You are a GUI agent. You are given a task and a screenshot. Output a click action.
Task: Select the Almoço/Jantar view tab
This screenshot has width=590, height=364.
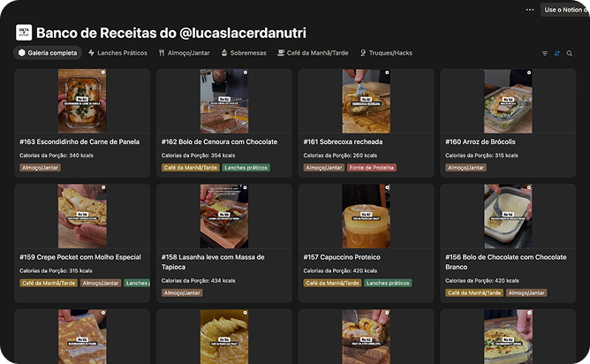pos(184,53)
